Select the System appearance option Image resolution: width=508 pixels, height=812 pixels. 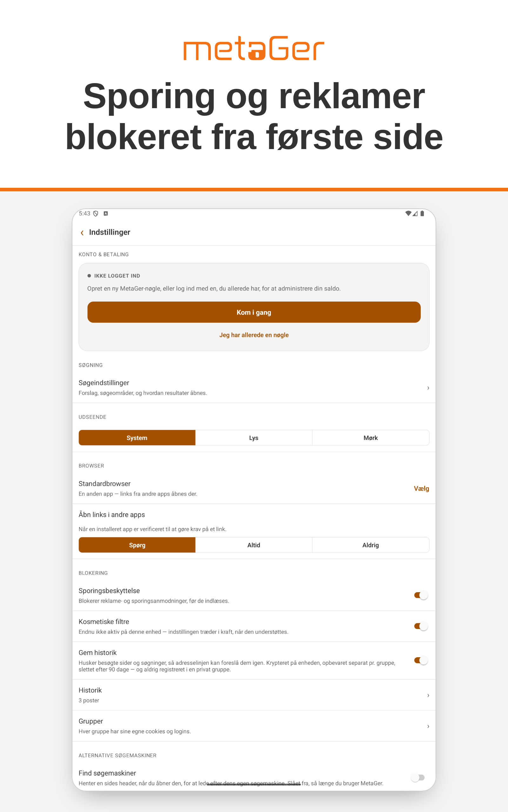point(137,438)
